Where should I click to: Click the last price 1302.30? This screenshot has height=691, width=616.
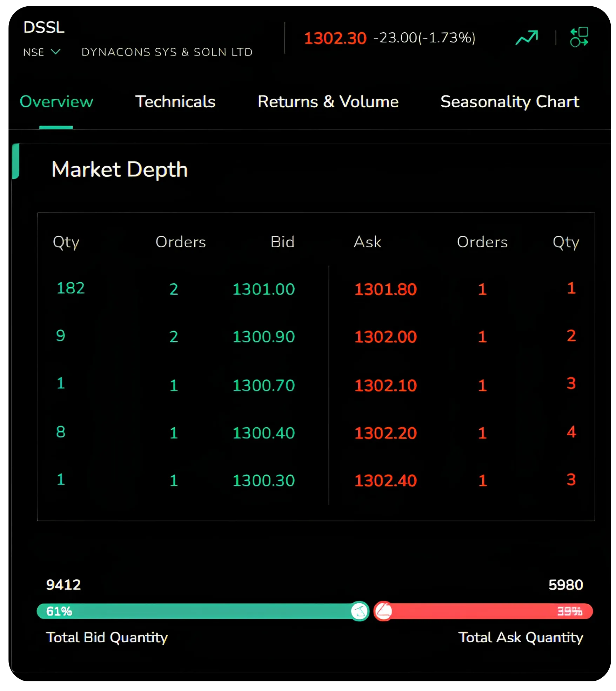point(335,38)
